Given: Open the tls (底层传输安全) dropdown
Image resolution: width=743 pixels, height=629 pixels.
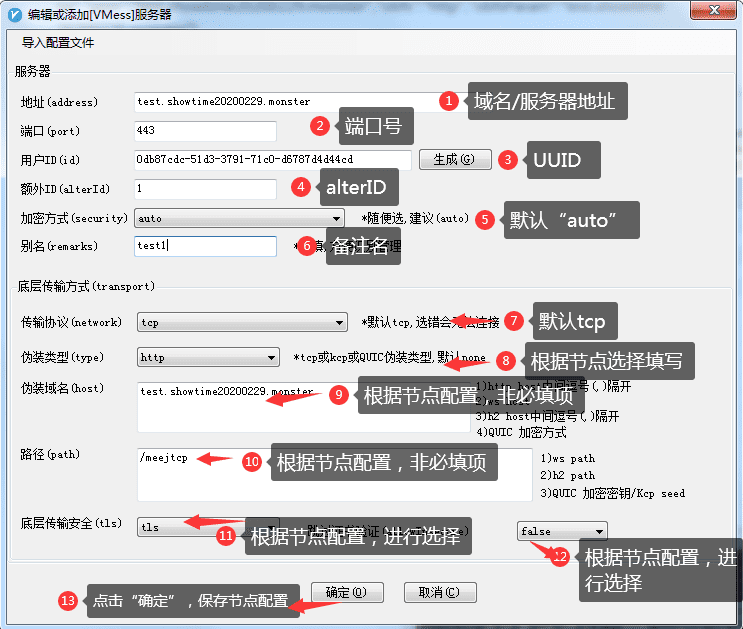Looking at the screenshot, I should pyautogui.click(x=208, y=527).
